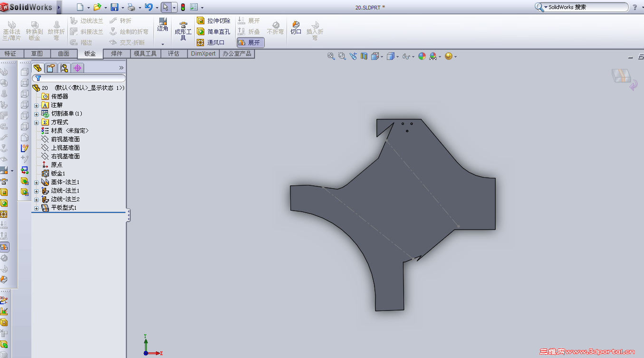Open Options from the checklist icon
This screenshot has height=358, width=644.
point(194,7)
